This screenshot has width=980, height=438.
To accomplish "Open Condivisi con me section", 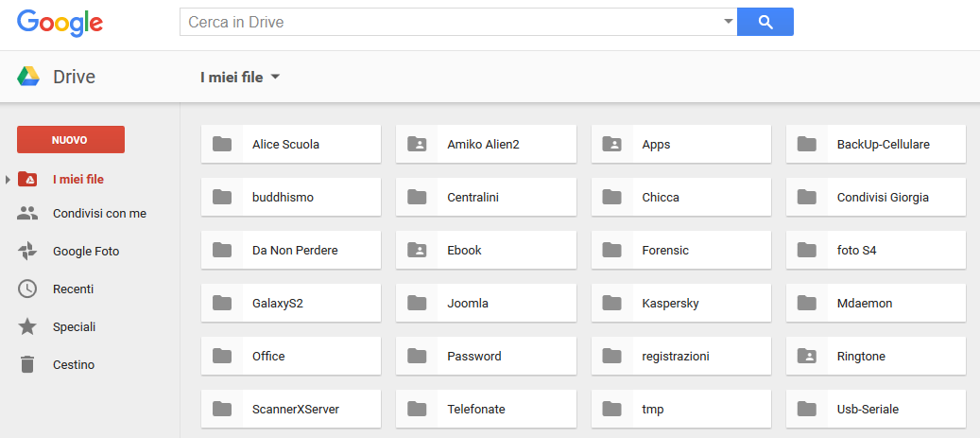I will click(x=99, y=214).
